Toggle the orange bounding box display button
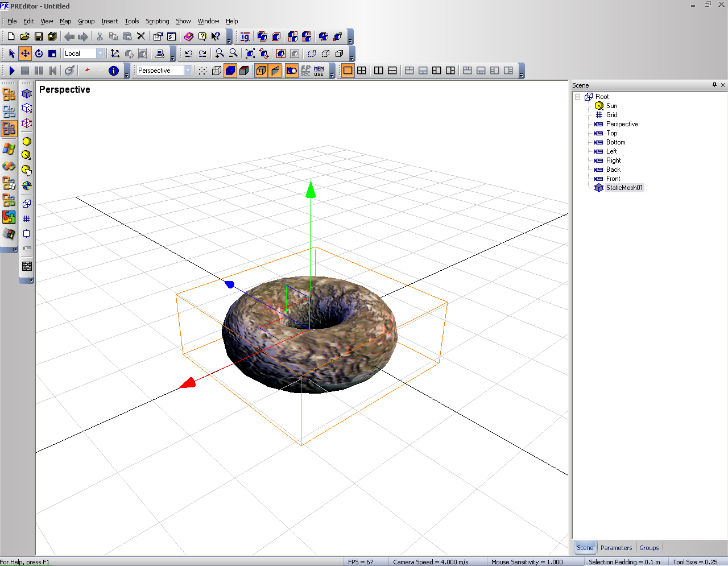 pos(261,71)
